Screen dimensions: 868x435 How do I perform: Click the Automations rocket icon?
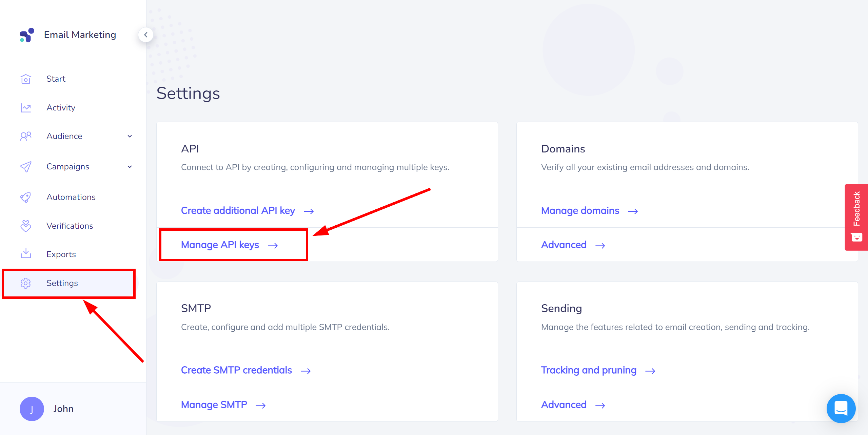coord(25,197)
